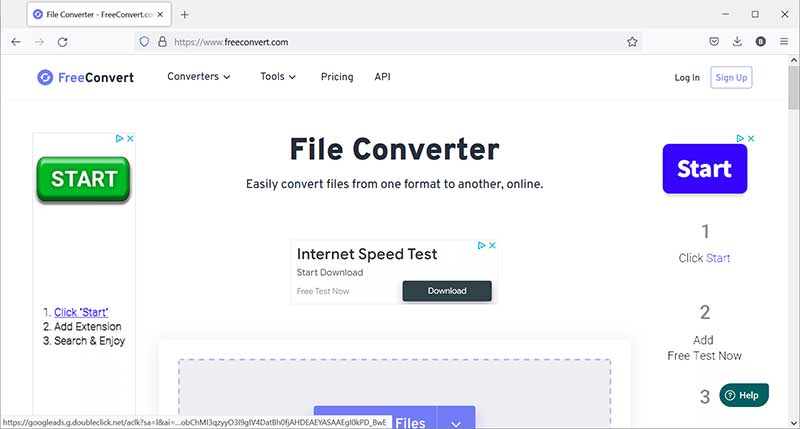Open the Choose Files dropdown arrow

pos(456,422)
